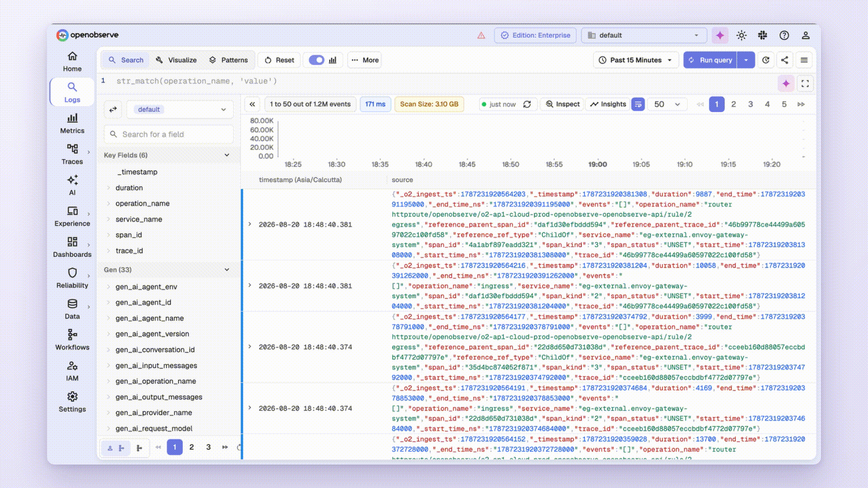Open the Past 15 Minutes time picker
This screenshot has height=488, width=868.
[x=636, y=60]
